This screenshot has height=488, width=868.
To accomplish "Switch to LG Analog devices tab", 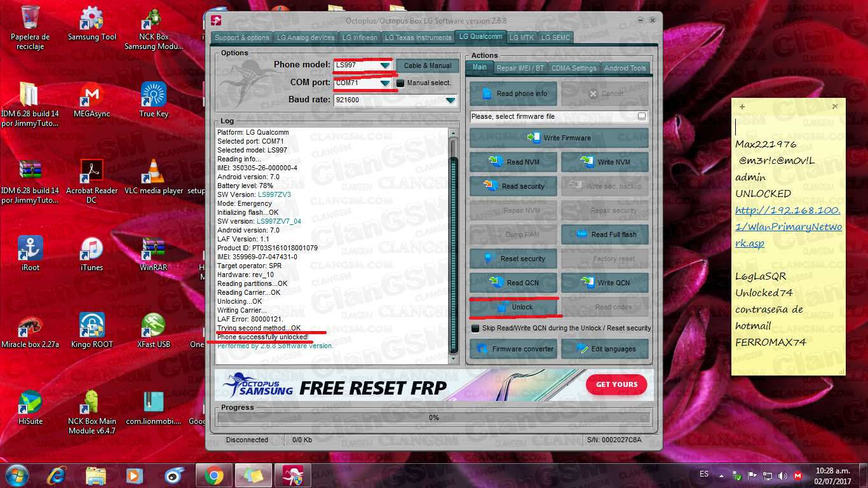I will pyautogui.click(x=306, y=37).
